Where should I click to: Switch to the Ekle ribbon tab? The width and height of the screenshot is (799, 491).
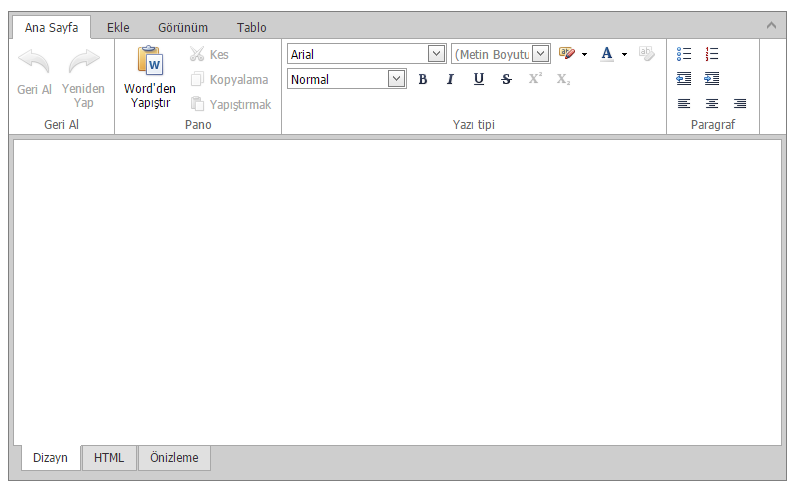tap(118, 28)
